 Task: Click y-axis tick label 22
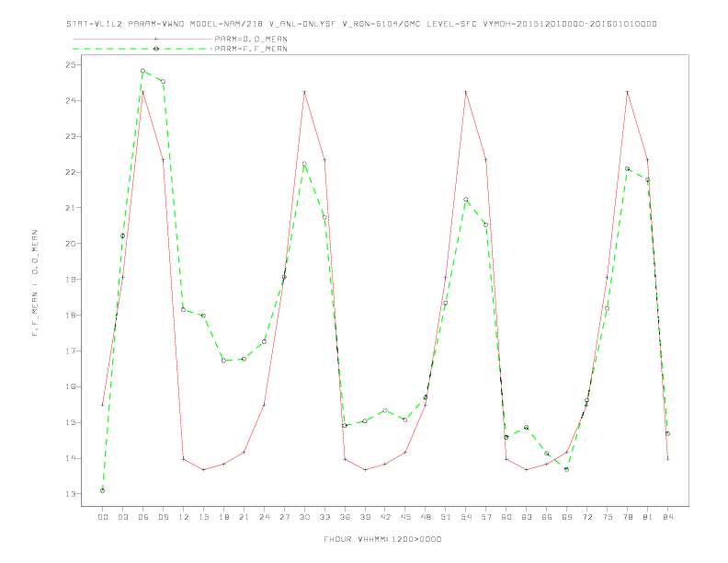(x=71, y=172)
